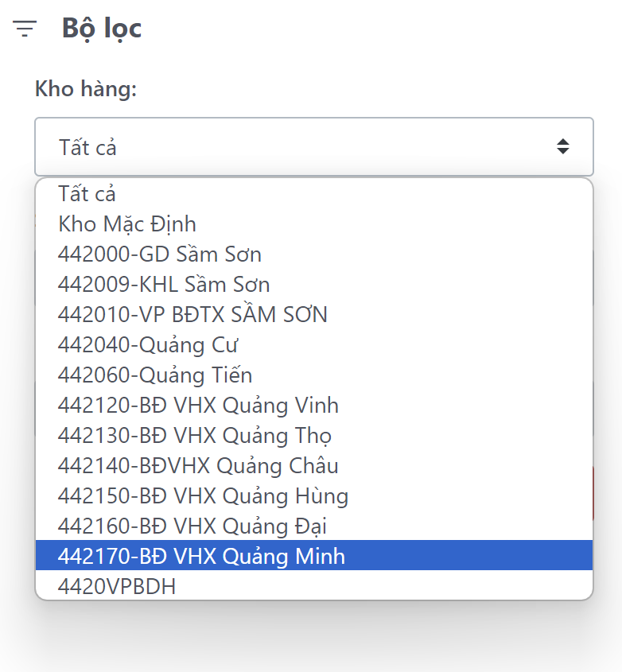Pick the 442060-Quảng Tiến entry

pos(155,375)
